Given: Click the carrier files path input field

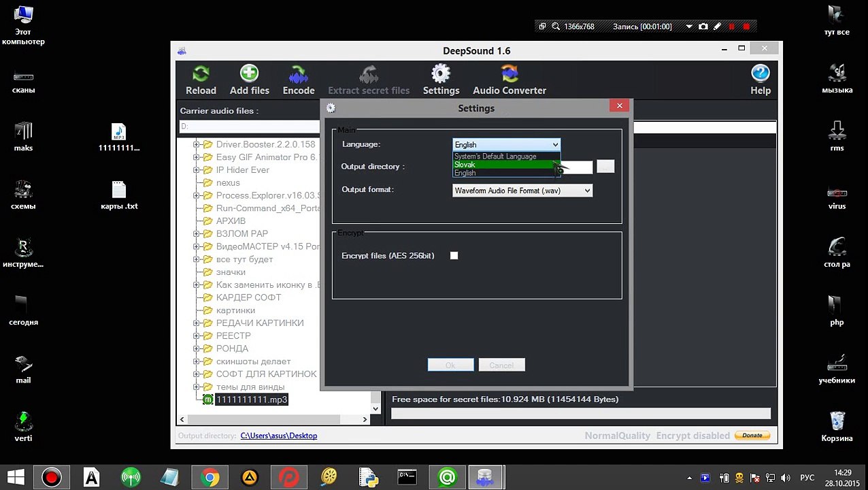Looking at the screenshot, I should [250, 127].
